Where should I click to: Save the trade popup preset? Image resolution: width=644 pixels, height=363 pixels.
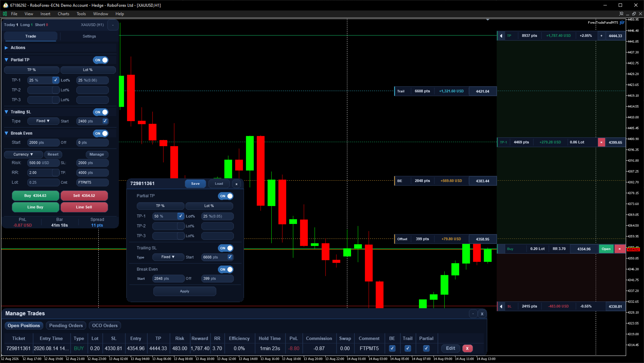tap(195, 184)
